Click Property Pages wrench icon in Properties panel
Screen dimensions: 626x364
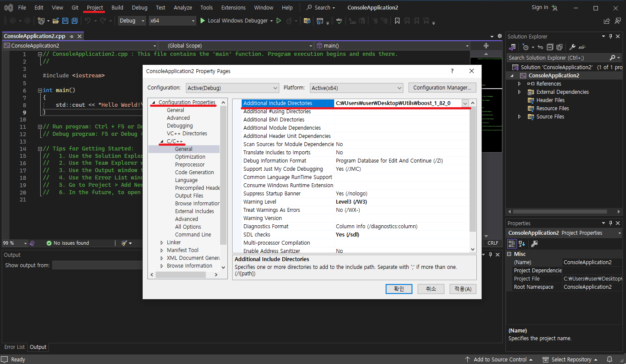point(534,244)
